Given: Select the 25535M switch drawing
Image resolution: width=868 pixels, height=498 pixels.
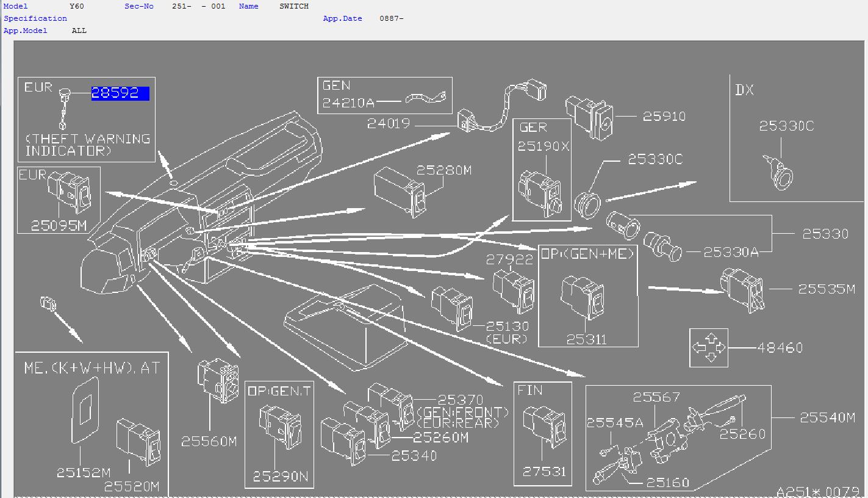Looking at the screenshot, I should coord(742,289).
